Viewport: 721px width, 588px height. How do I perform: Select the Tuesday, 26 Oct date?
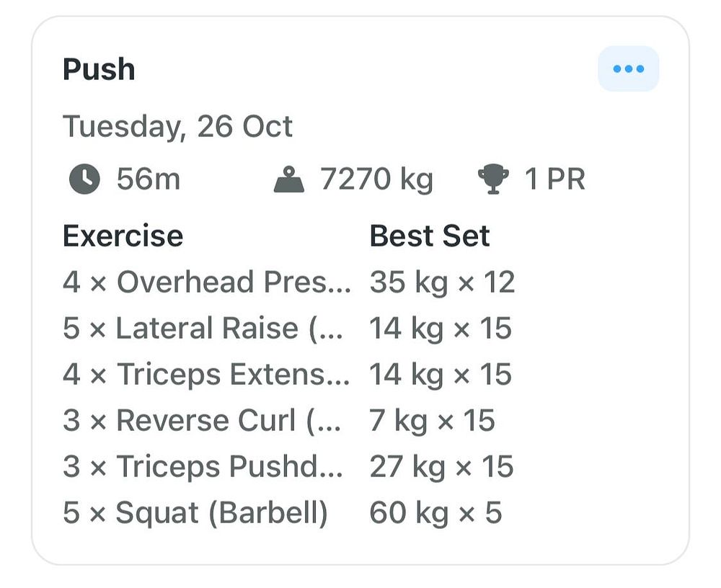point(177,126)
